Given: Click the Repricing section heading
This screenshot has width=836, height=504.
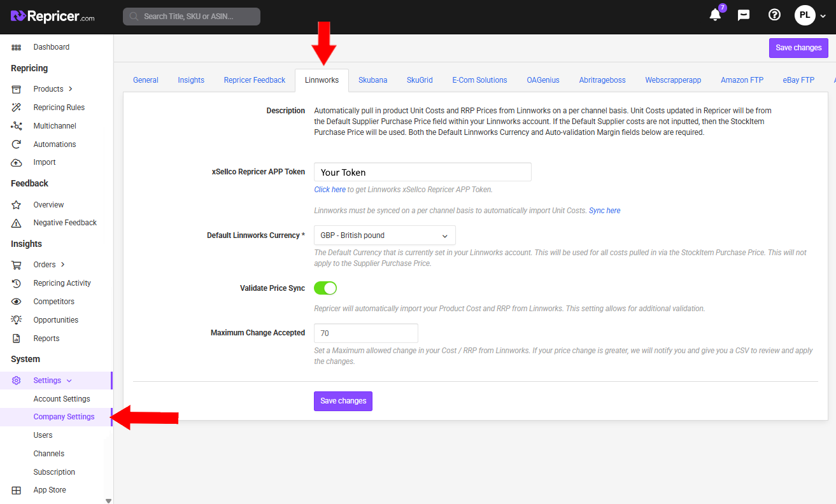Looking at the screenshot, I should pyautogui.click(x=29, y=68).
